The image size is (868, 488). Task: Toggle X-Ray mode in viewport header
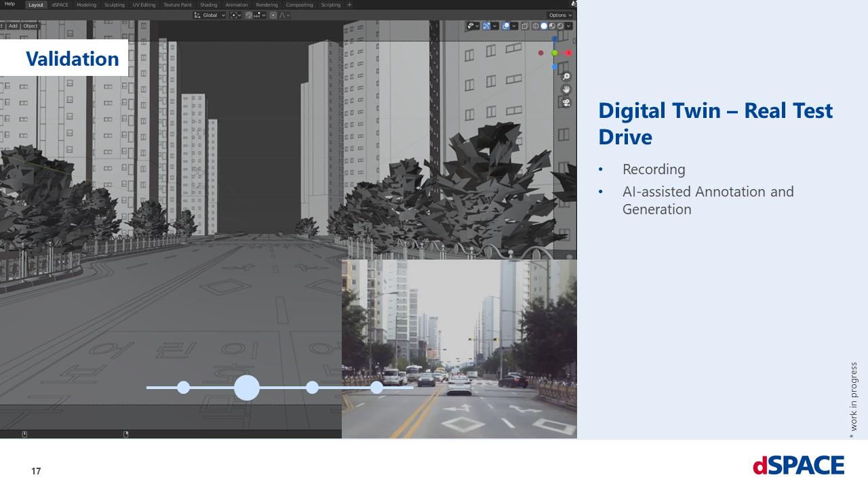pos(525,26)
